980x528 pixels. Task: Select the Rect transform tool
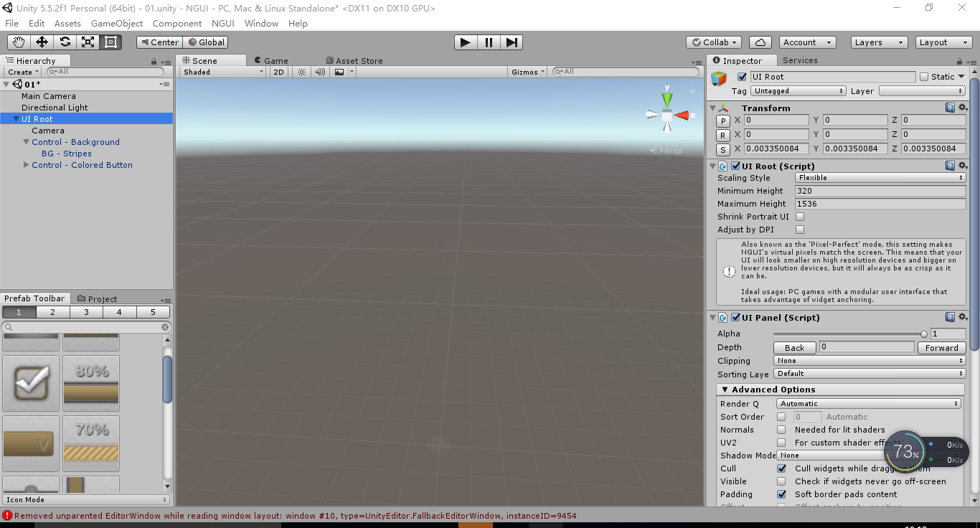pyautogui.click(x=110, y=42)
